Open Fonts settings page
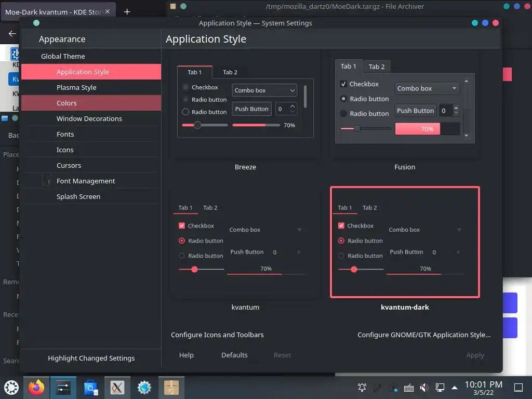Viewport: 532px width, 399px height. pos(91,135)
